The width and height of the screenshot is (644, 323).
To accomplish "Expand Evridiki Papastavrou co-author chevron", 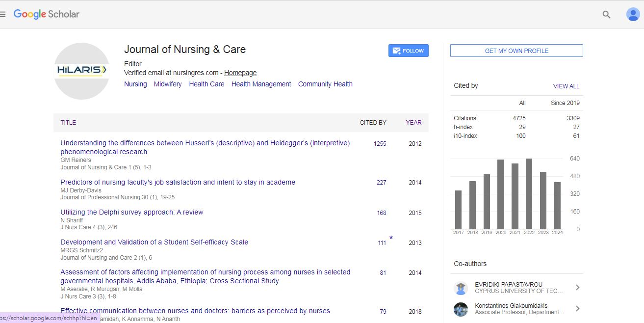I will pyautogui.click(x=577, y=288).
